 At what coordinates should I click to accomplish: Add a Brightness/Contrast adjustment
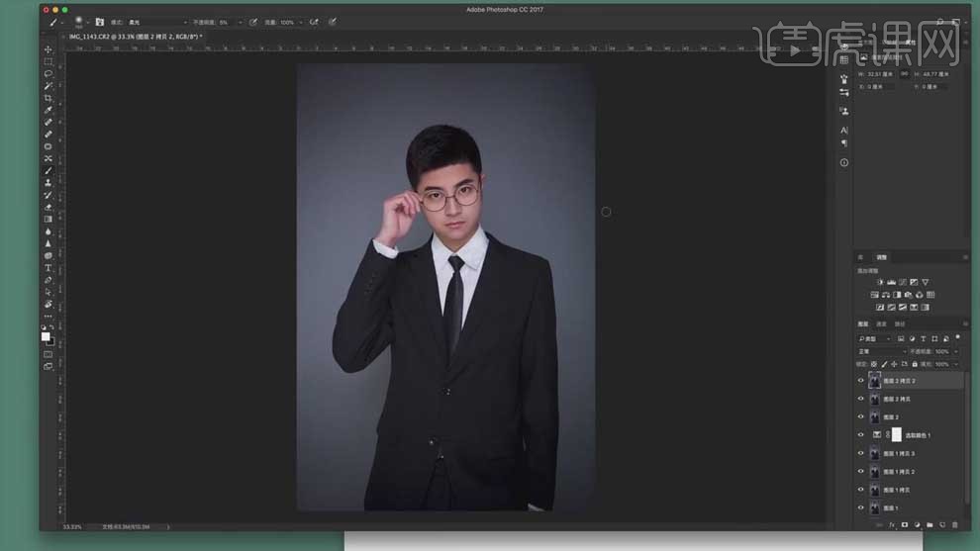tap(880, 282)
